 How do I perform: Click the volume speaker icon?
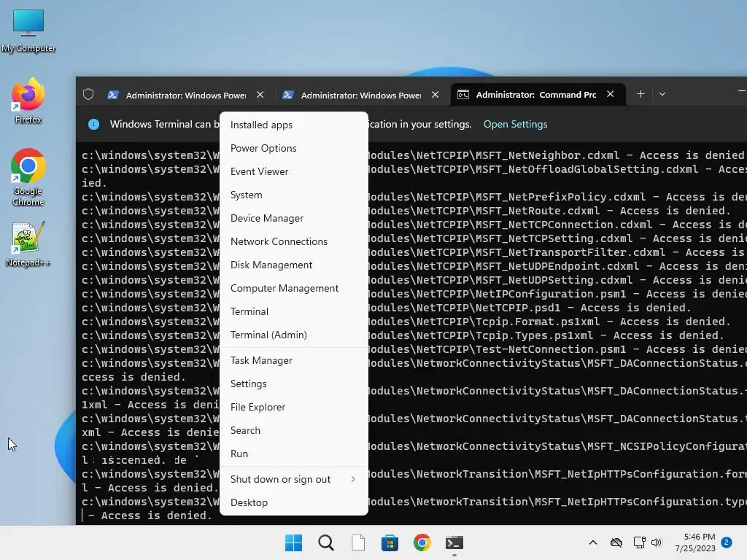click(657, 542)
